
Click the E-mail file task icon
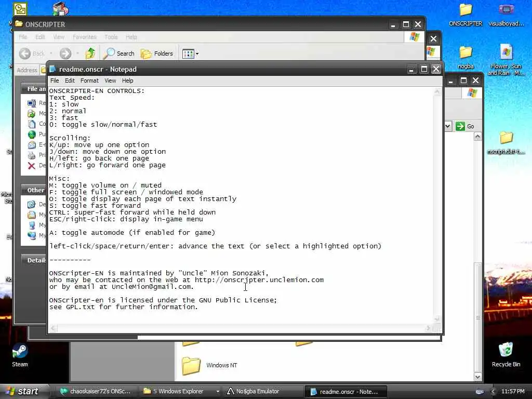click(x=32, y=145)
